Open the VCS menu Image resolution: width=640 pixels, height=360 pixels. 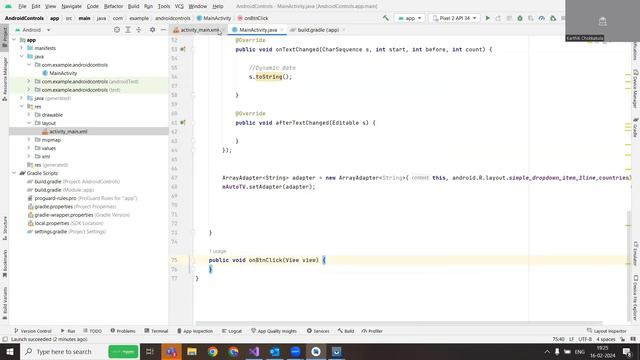click(x=179, y=6)
